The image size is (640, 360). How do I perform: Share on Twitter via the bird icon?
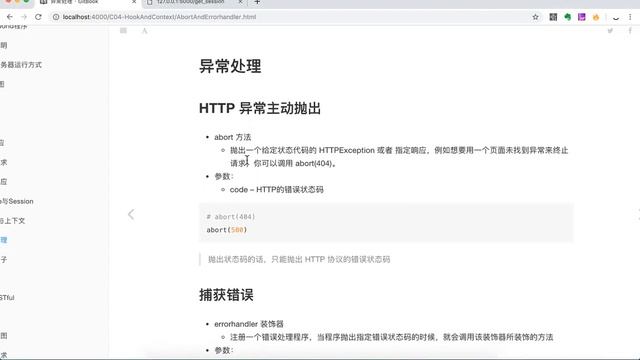pyautogui.click(x=610, y=31)
